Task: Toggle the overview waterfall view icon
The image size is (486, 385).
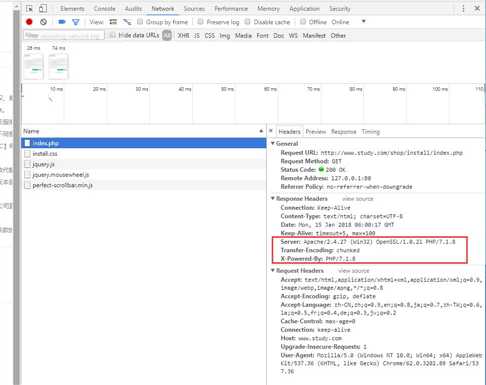Action: point(127,22)
